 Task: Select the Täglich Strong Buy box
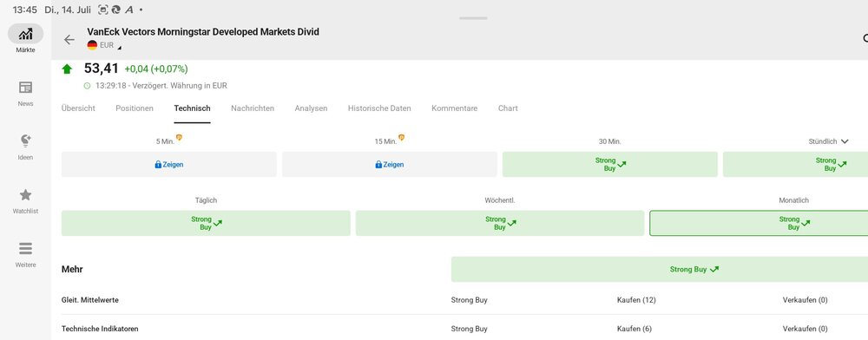point(206,224)
